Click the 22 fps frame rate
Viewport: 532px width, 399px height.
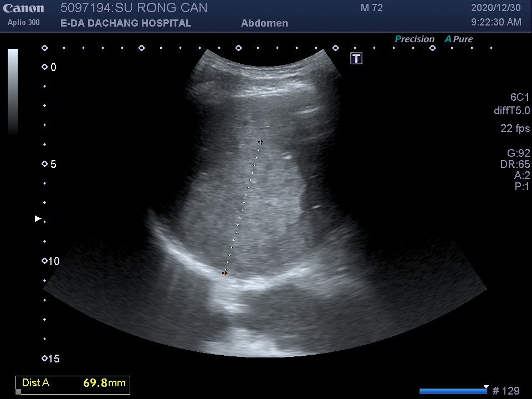coord(515,128)
